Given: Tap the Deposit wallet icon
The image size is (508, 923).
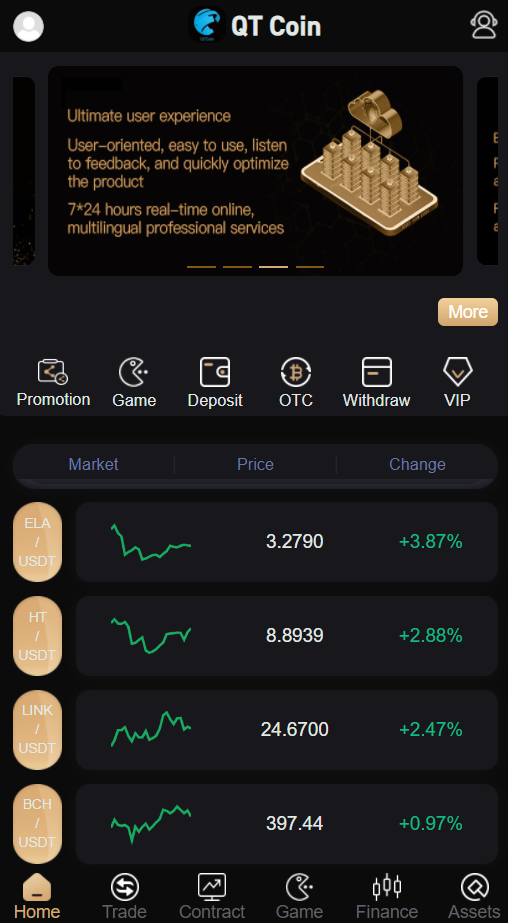Looking at the screenshot, I should point(215,372).
